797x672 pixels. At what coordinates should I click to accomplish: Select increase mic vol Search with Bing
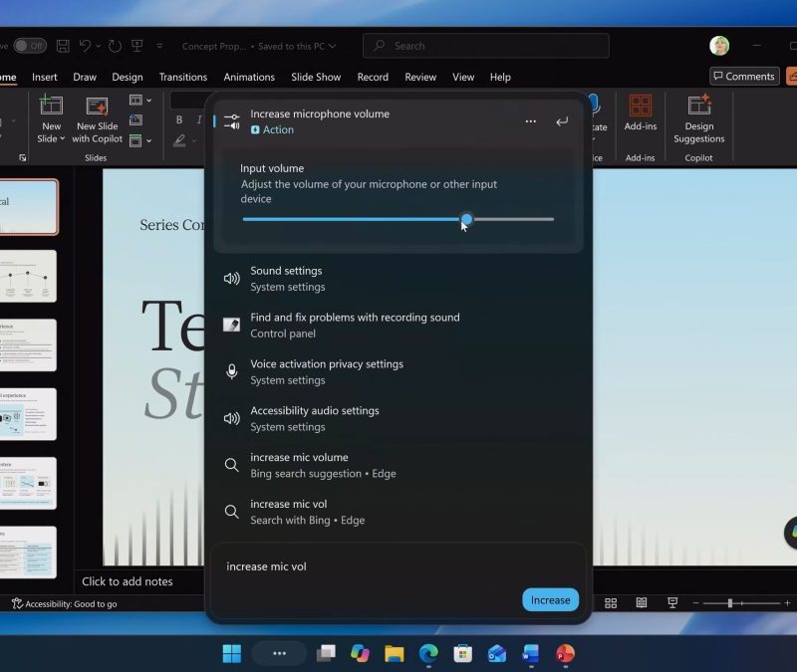(398, 512)
